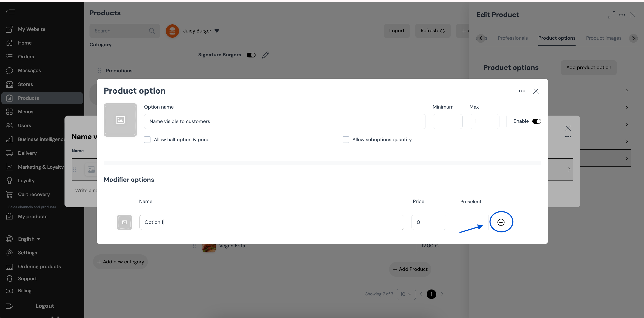Open Cart recovery from sidebar
644x318 pixels.
click(x=34, y=194)
